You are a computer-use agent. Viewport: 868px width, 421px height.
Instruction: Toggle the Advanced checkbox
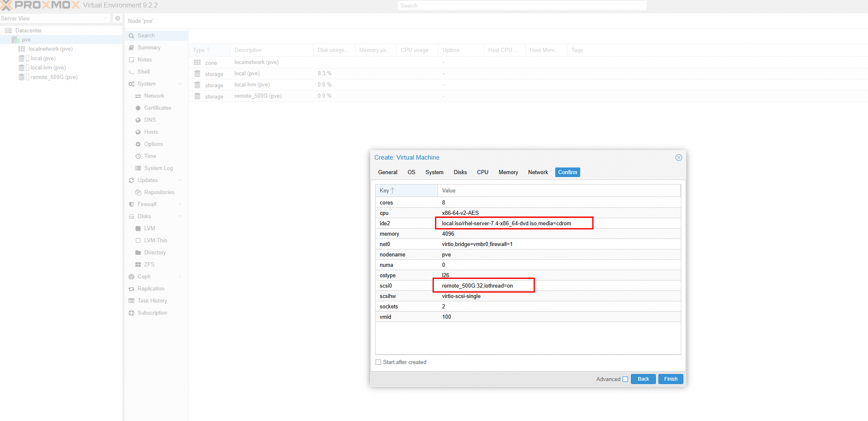click(x=625, y=379)
